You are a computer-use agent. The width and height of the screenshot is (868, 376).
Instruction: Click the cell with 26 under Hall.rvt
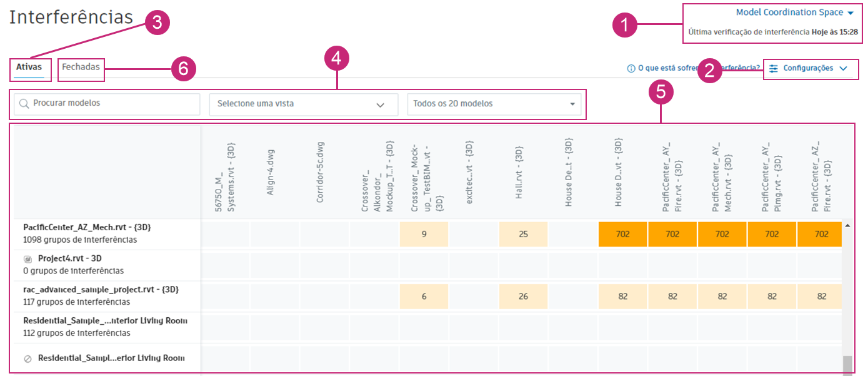coord(523,297)
